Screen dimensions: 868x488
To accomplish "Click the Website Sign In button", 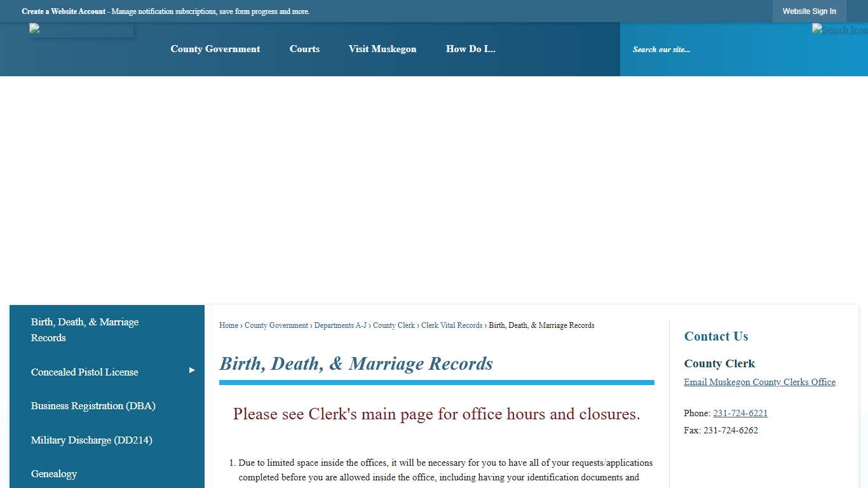I will (810, 11).
